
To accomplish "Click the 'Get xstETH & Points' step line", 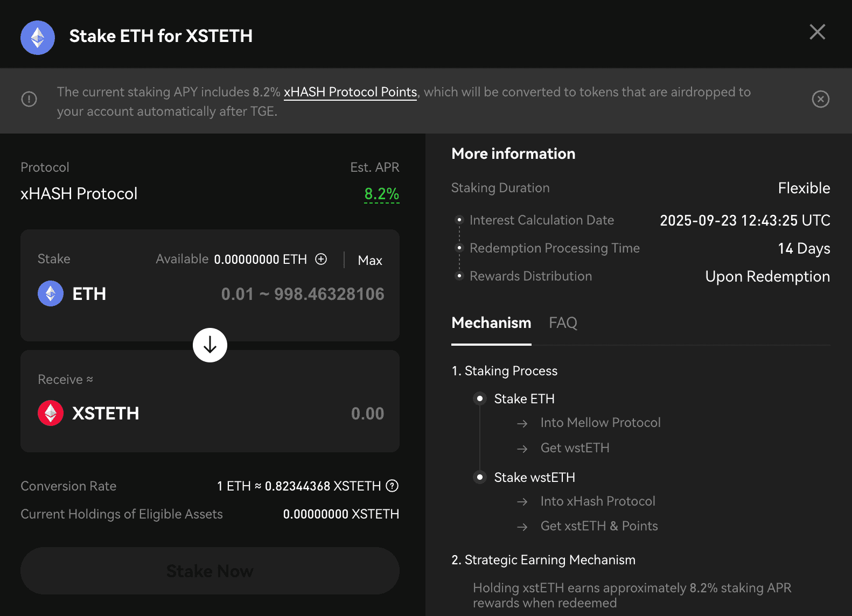I will [x=599, y=526].
